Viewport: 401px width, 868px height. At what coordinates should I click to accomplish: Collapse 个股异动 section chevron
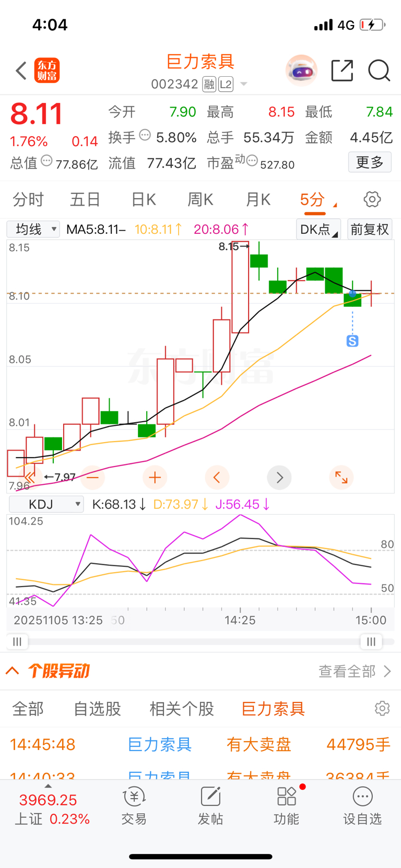[x=13, y=671]
